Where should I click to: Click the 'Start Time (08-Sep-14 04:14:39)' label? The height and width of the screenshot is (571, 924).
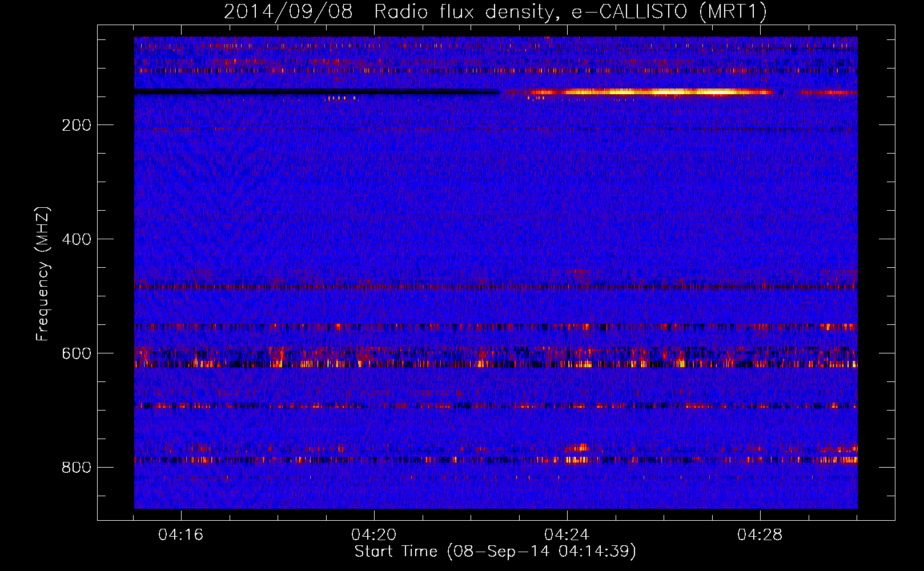click(495, 552)
